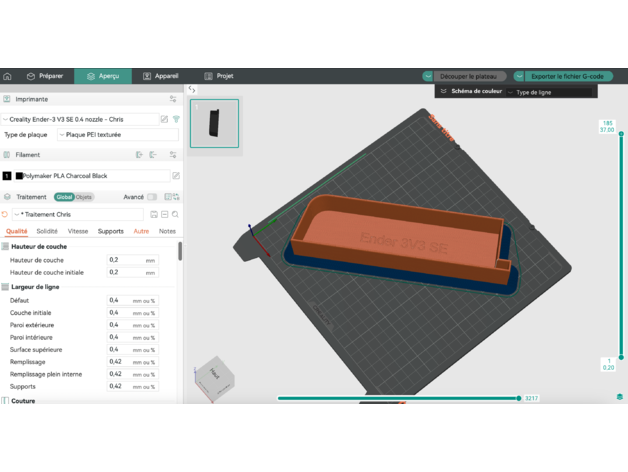
Task: Click the vertical layer slider top handle
Action: 607,136
